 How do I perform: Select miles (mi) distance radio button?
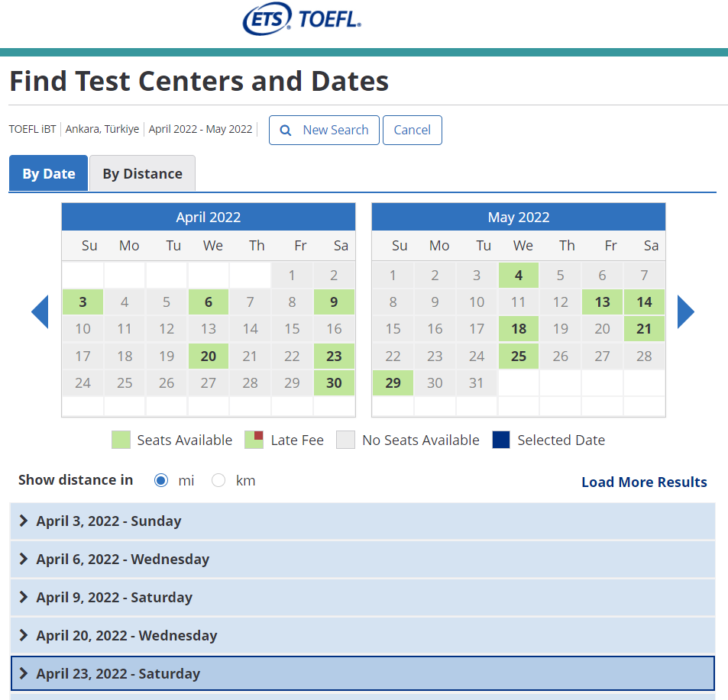[161, 481]
